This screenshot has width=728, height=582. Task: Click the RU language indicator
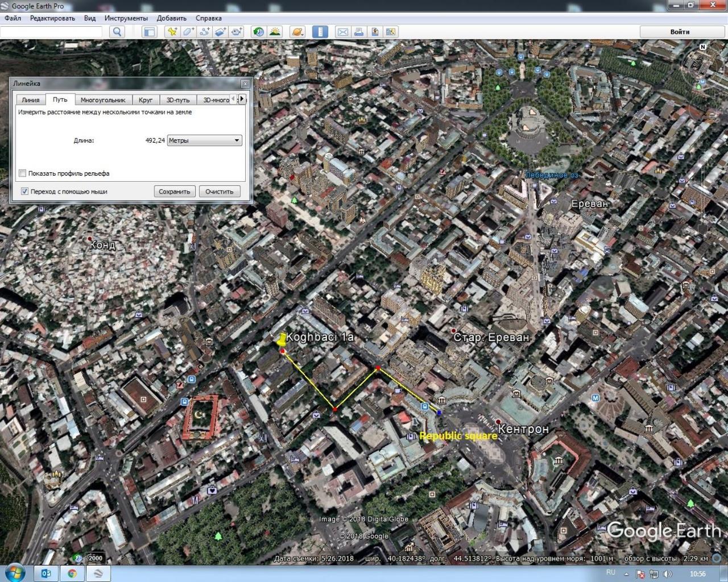pyautogui.click(x=611, y=572)
